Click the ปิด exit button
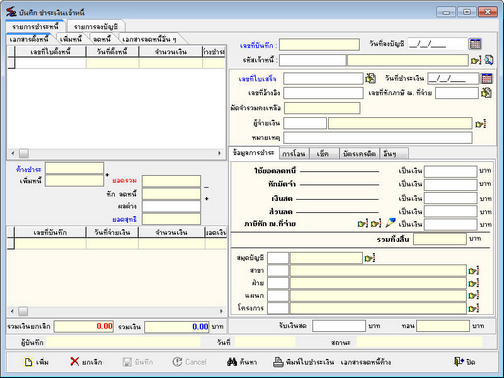The height and width of the screenshot is (378, 504). [x=465, y=362]
